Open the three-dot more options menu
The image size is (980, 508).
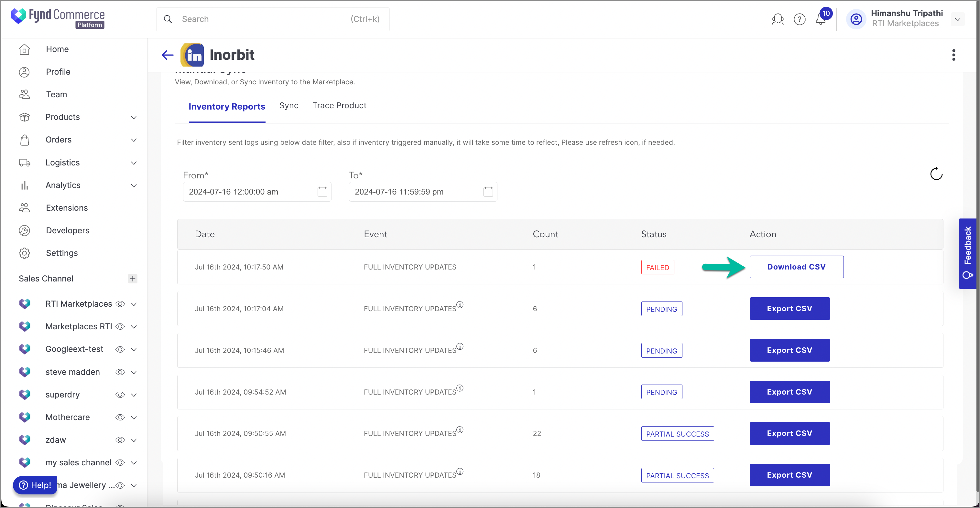(x=953, y=55)
